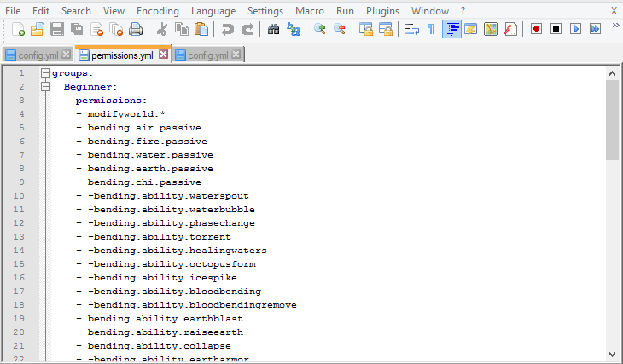Open the File menu
The image size is (623, 364).
pyautogui.click(x=13, y=11)
